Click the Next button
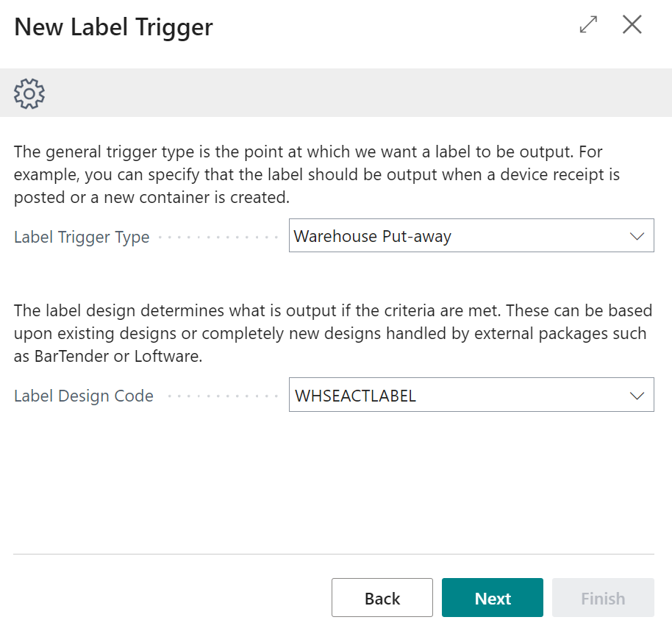 coord(492,597)
